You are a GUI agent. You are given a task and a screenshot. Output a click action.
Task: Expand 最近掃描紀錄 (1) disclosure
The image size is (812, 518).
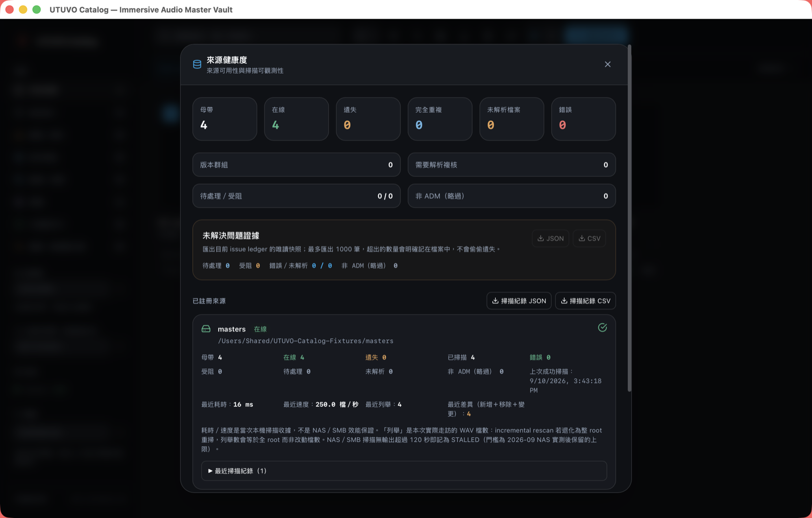click(x=404, y=471)
